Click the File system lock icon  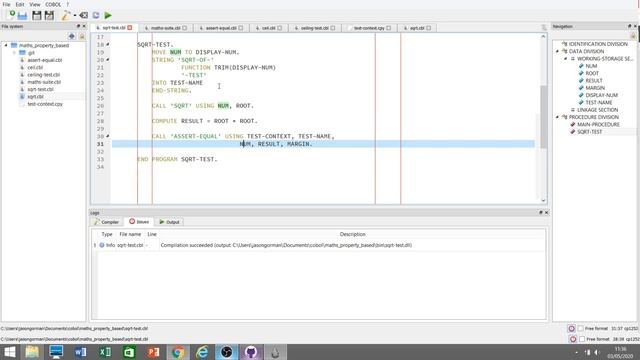point(82,36)
